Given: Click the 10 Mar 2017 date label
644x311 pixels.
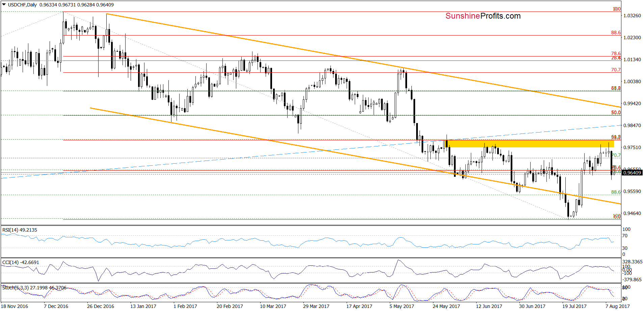Looking at the screenshot, I should [x=273, y=306].
